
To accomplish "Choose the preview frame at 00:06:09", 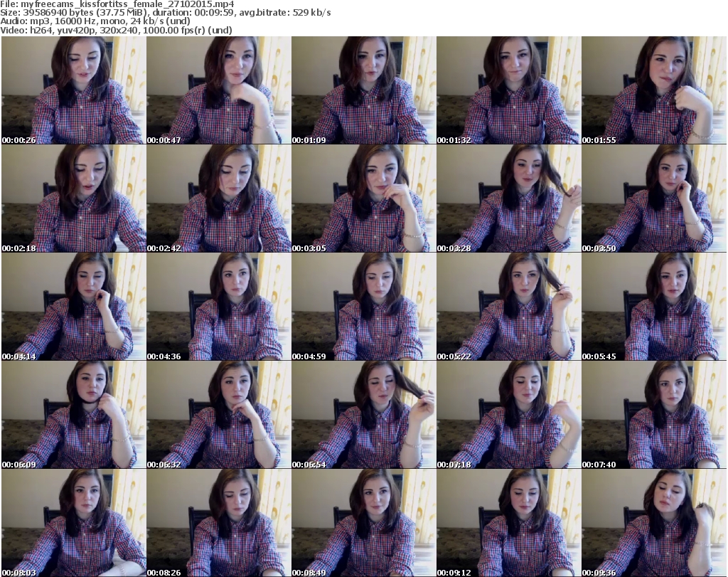I will (74, 415).
